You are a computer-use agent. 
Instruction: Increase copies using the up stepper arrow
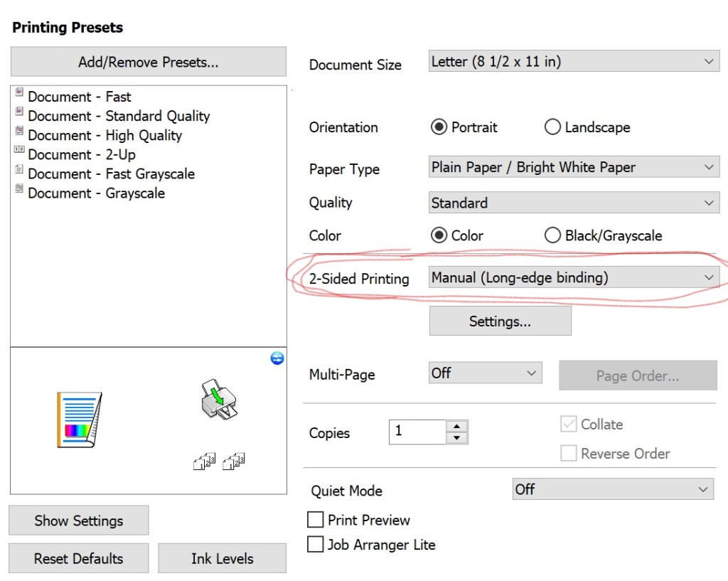(457, 427)
